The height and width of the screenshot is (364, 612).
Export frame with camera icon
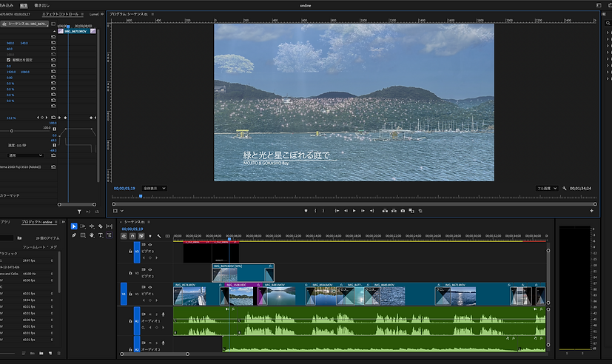tap(403, 211)
